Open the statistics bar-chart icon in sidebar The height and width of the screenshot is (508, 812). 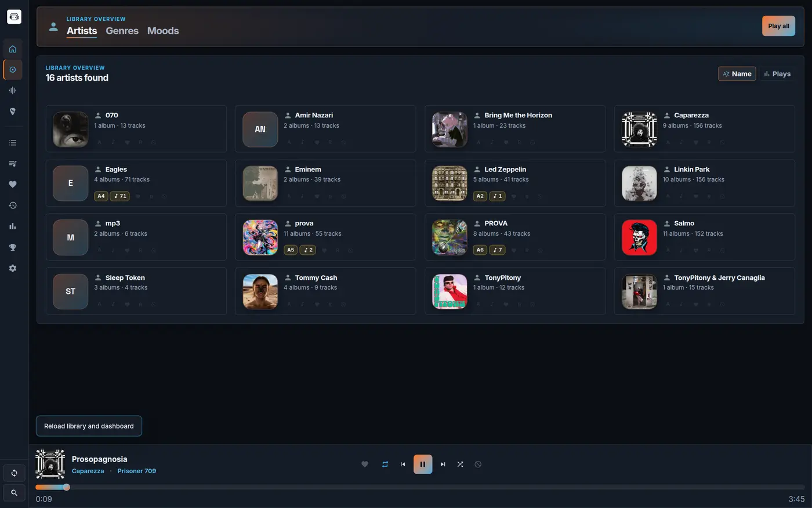click(13, 226)
